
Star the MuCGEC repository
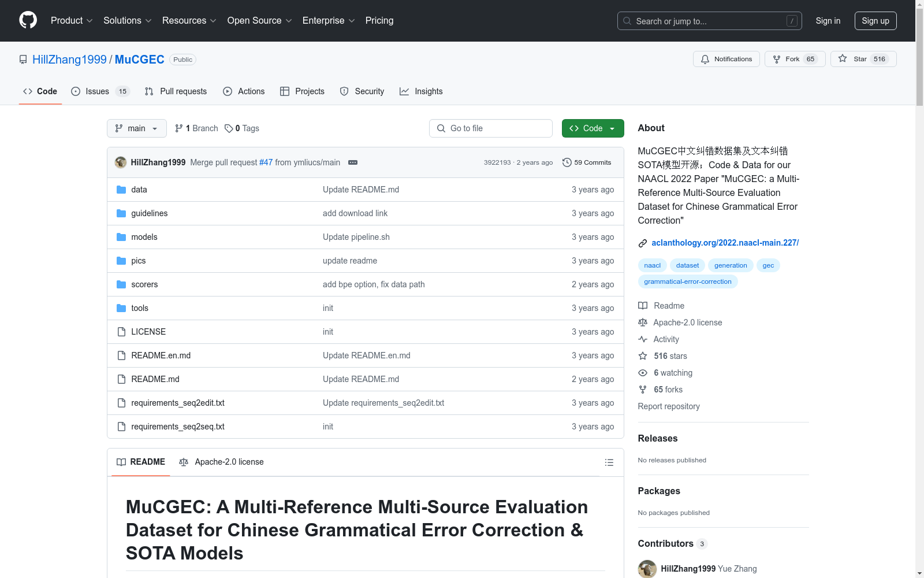click(x=863, y=59)
